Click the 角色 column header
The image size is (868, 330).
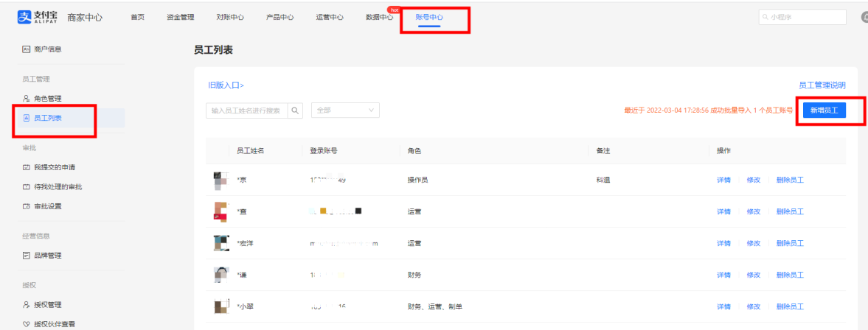(414, 150)
